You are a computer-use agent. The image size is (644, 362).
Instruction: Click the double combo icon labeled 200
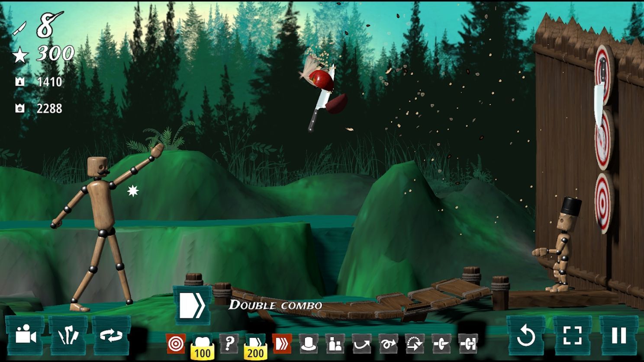click(255, 346)
